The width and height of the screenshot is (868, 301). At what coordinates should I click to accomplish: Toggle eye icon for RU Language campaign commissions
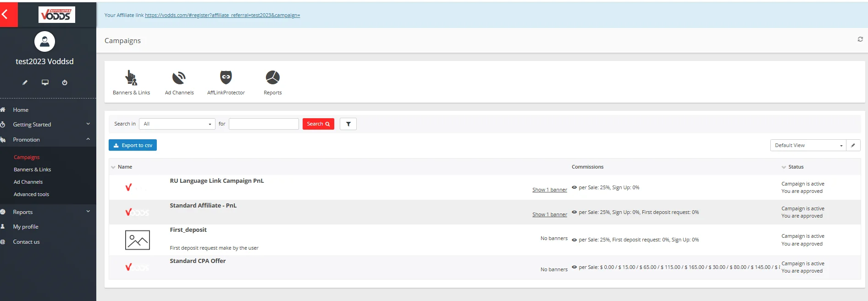tap(574, 187)
